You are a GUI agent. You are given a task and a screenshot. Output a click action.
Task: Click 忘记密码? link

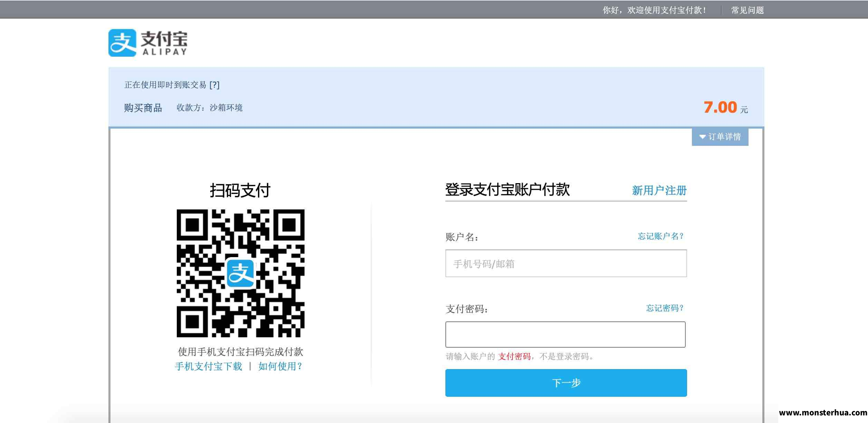(665, 308)
